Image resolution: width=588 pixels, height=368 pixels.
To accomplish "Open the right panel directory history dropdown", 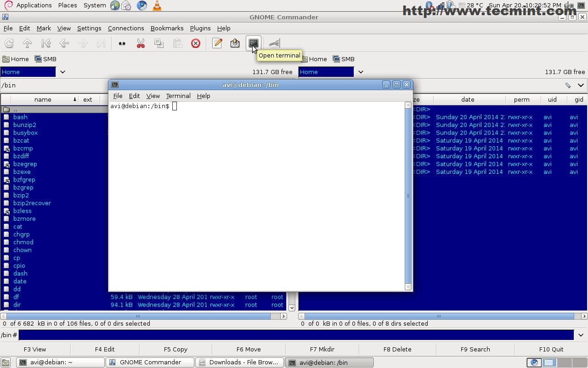I will click(x=581, y=85).
